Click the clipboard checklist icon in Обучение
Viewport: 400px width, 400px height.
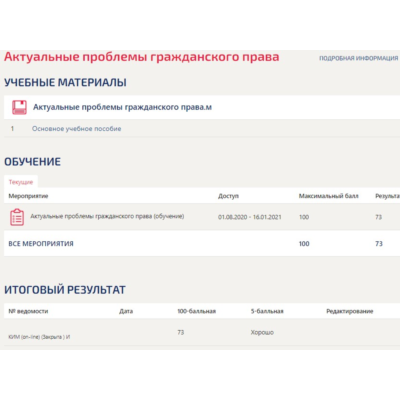point(17,217)
